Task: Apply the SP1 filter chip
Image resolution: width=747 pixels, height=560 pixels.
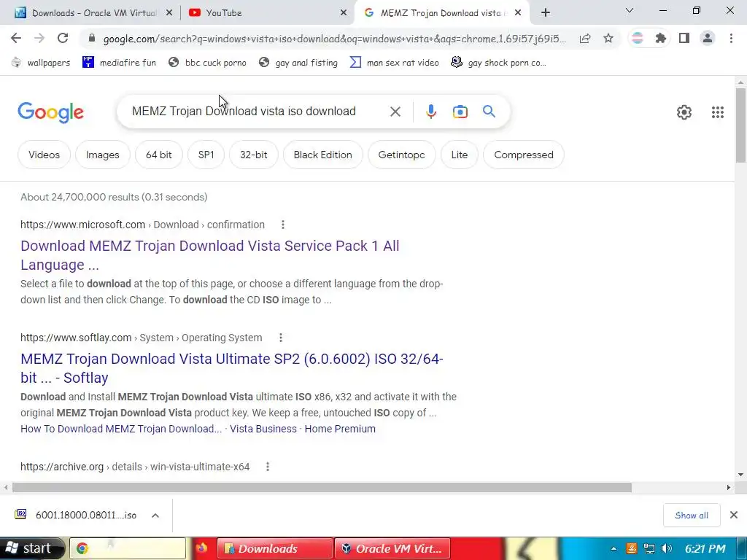Action: (206, 155)
